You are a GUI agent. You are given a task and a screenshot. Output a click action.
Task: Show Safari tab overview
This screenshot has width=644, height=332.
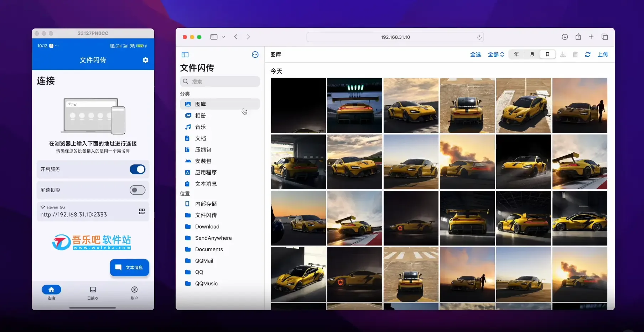point(604,37)
